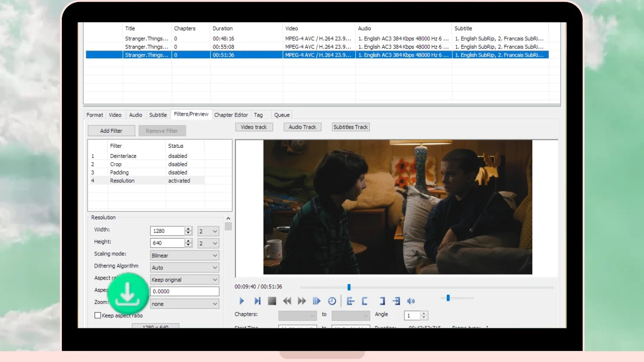Click the Subtitles Track button

(351, 127)
